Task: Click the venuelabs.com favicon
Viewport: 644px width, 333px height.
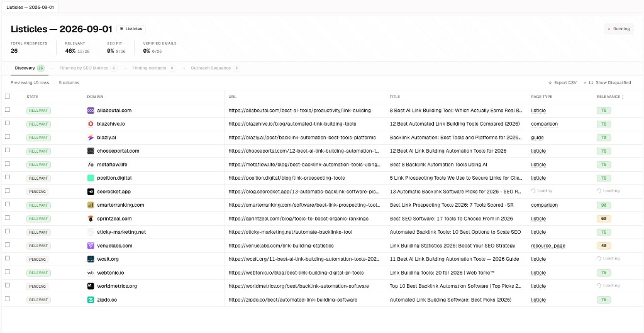Action: [x=91, y=246]
